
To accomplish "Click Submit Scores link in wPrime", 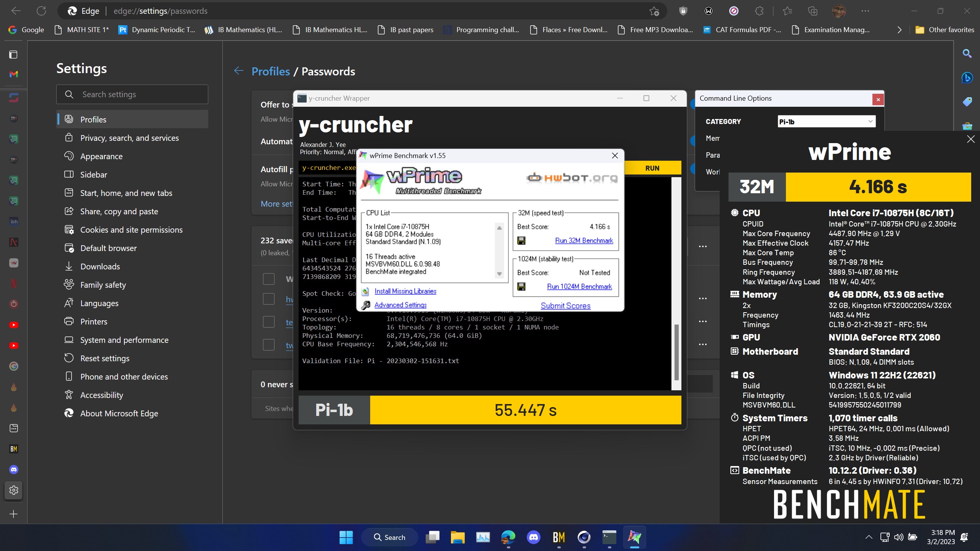I will [565, 306].
